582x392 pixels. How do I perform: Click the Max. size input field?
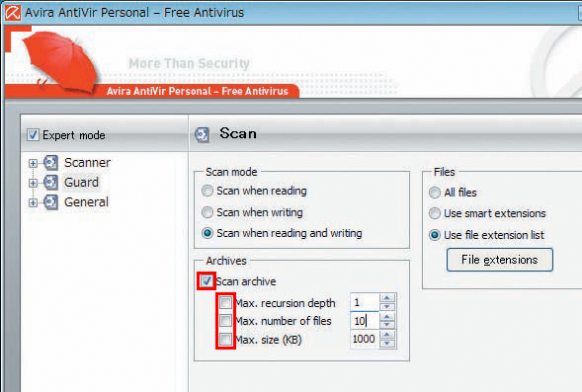click(x=365, y=339)
